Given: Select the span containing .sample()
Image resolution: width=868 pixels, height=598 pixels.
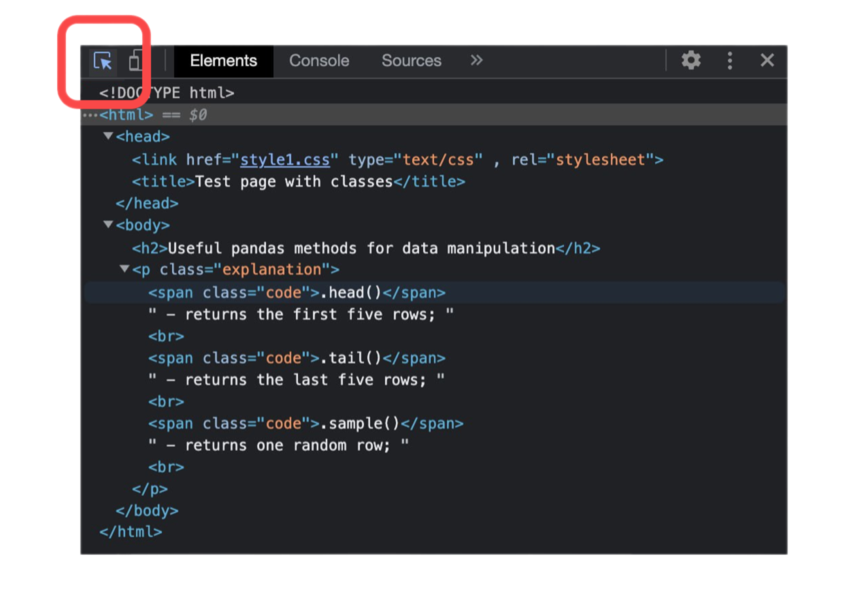Looking at the screenshot, I should click(x=305, y=423).
